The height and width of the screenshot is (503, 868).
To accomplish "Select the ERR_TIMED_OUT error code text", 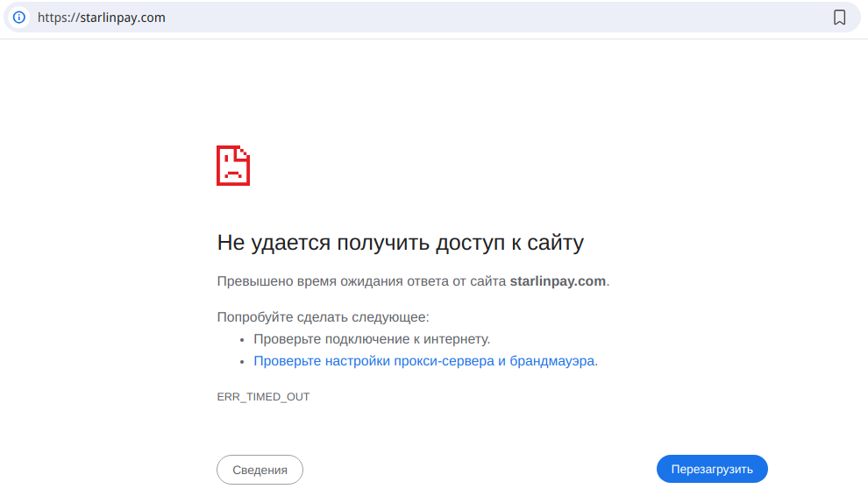I will [x=264, y=397].
